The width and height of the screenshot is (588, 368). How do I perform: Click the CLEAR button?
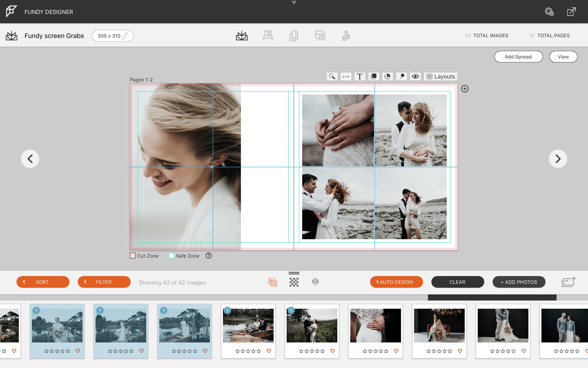coord(457,282)
